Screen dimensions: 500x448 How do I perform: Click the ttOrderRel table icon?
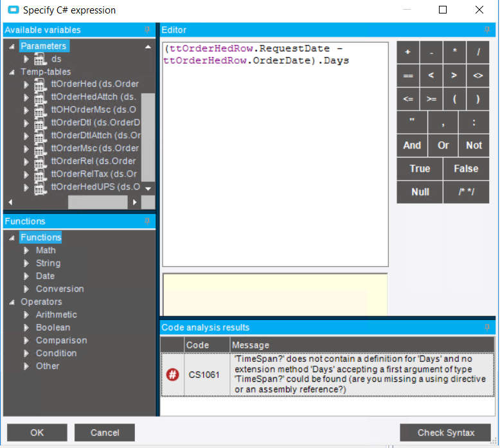[x=40, y=162]
